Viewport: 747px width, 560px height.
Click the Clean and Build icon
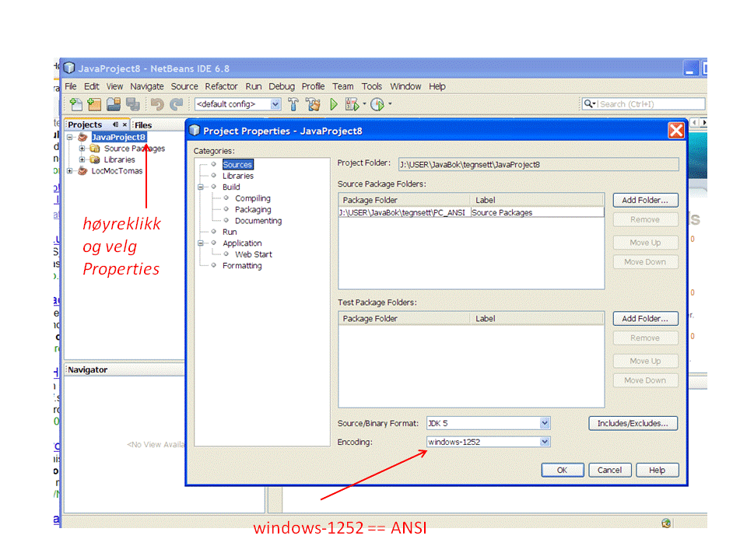click(x=313, y=103)
